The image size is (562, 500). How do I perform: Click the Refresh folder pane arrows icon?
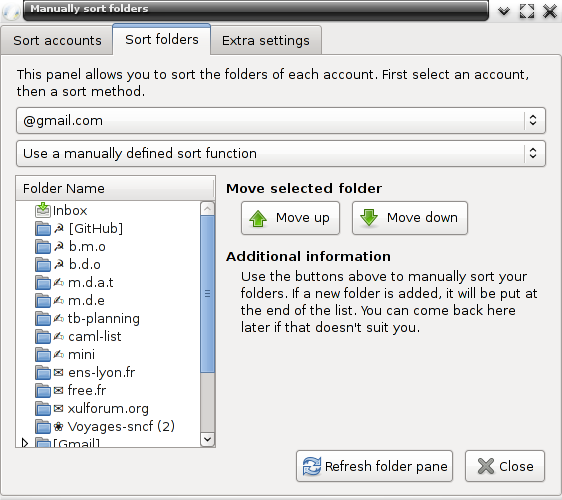click(x=311, y=466)
